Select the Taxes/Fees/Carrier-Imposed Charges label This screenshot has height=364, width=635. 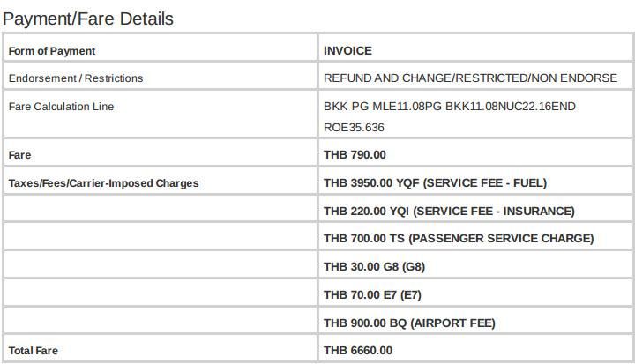(104, 183)
